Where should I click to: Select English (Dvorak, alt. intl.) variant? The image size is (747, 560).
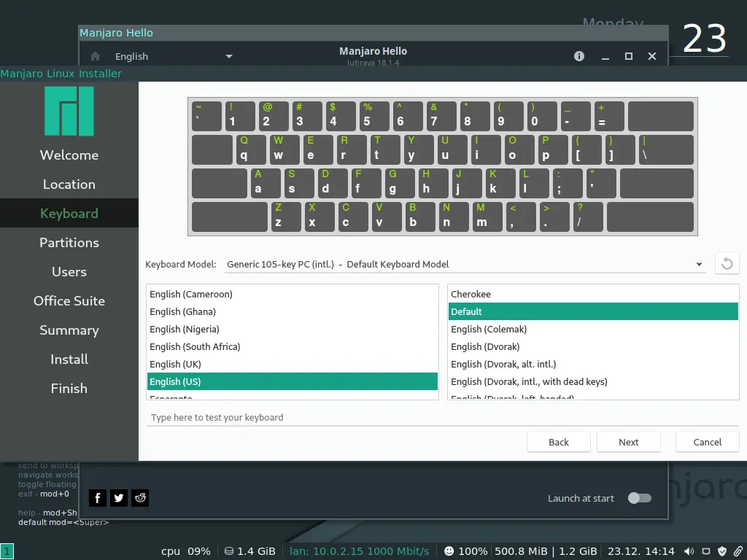coord(593,365)
